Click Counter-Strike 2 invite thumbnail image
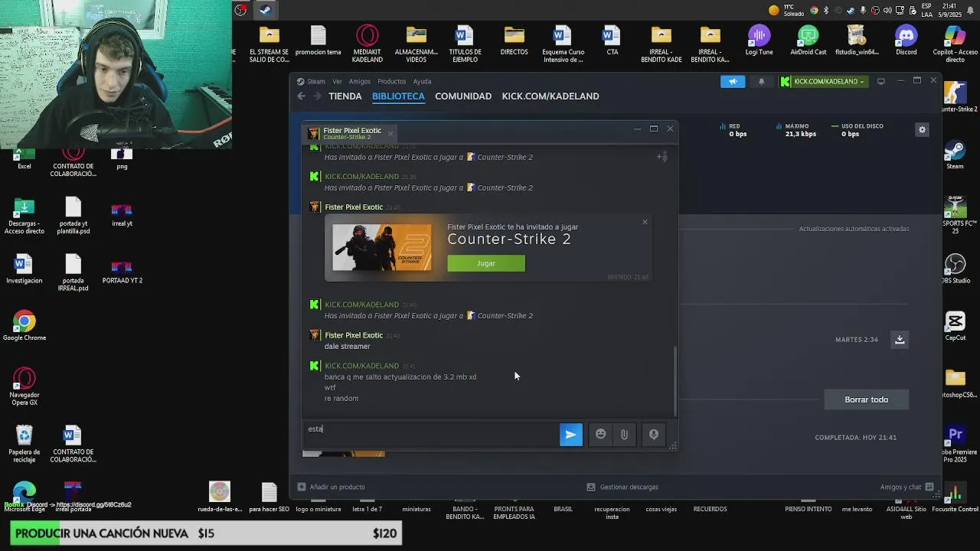 point(381,247)
